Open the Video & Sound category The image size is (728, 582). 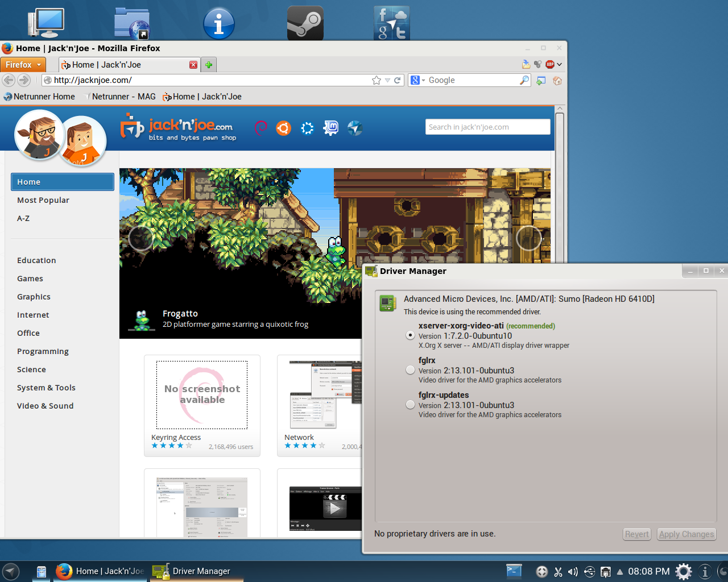45,406
